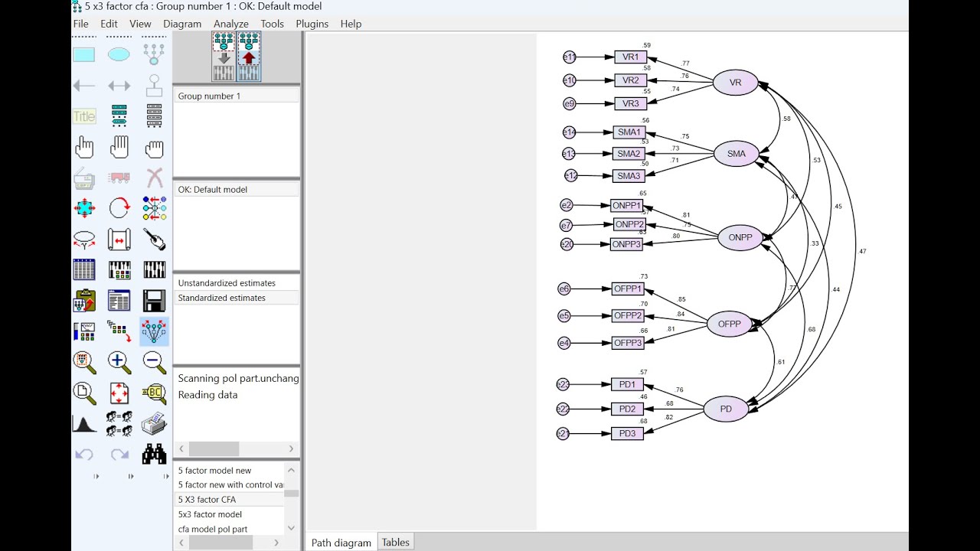Open the list of variables in model
980x551 pixels.
coord(119,116)
